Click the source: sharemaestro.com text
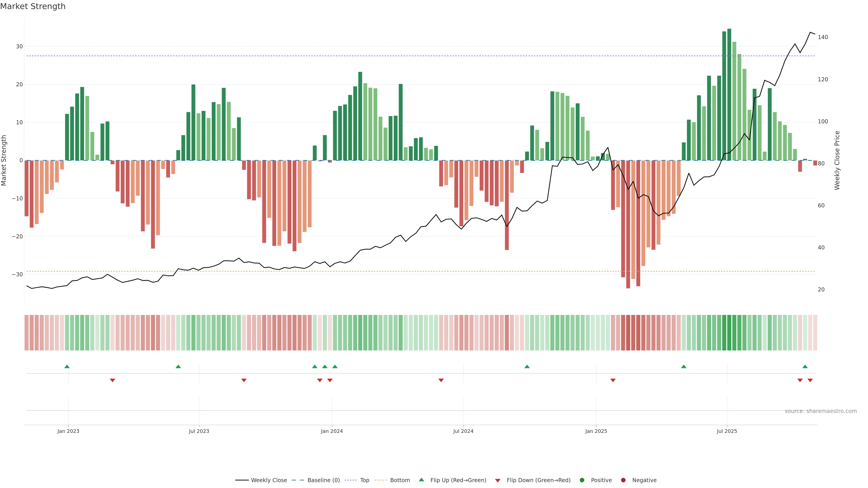This screenshot has width=868, height=488. pos(821,411)
